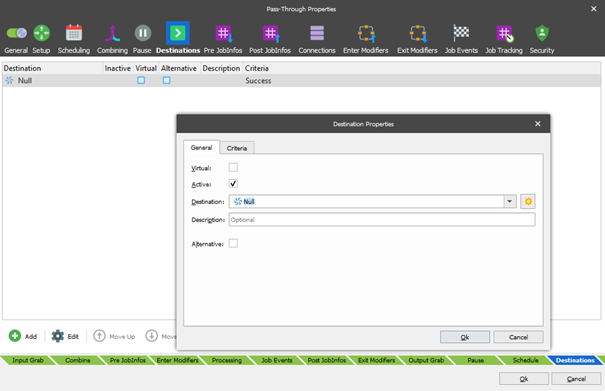Screen dimensions: 605x391
Task: Go to the Pause pipeline step
Action: point(476,361)
